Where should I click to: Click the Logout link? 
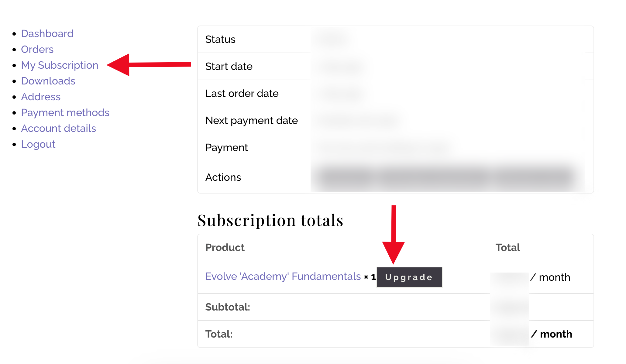(x=38, y=144)
